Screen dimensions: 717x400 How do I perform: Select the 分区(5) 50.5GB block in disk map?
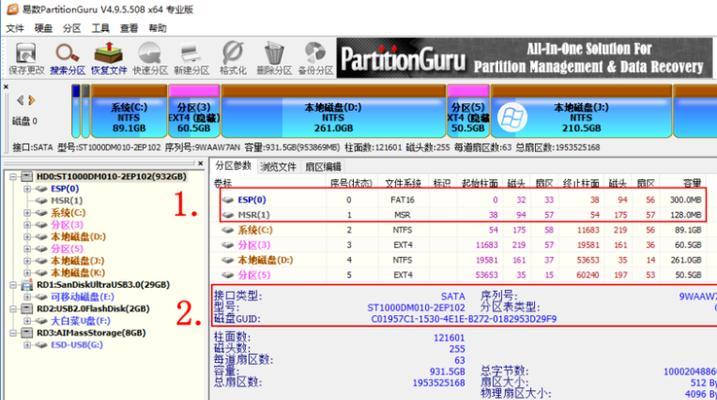coord(468,111)
